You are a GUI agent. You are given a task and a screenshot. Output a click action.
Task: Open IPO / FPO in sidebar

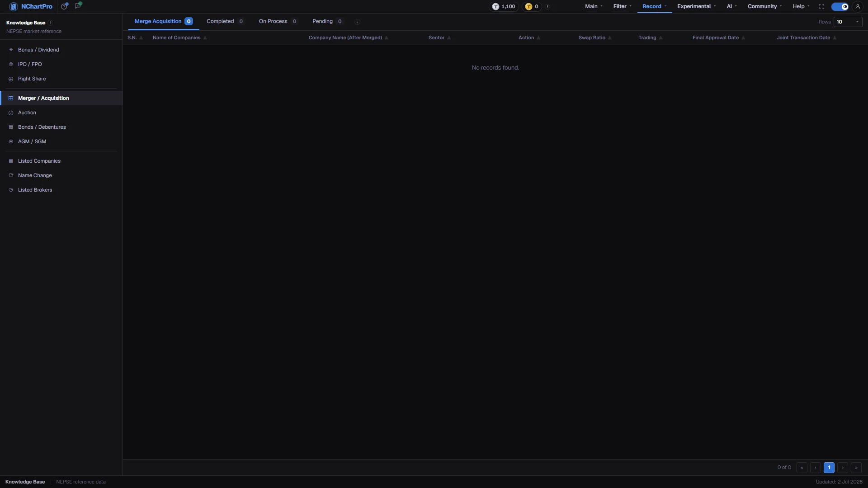[61, 64]
